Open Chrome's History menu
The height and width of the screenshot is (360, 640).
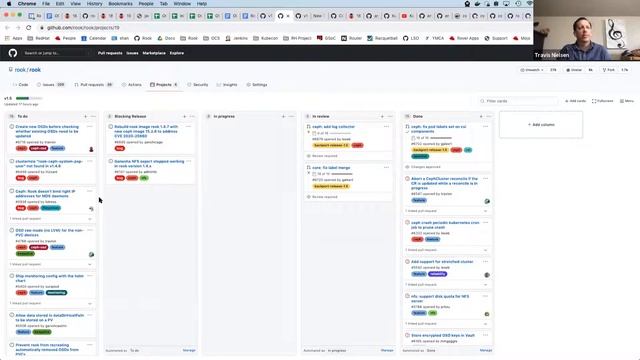click(x=94, y=4)
